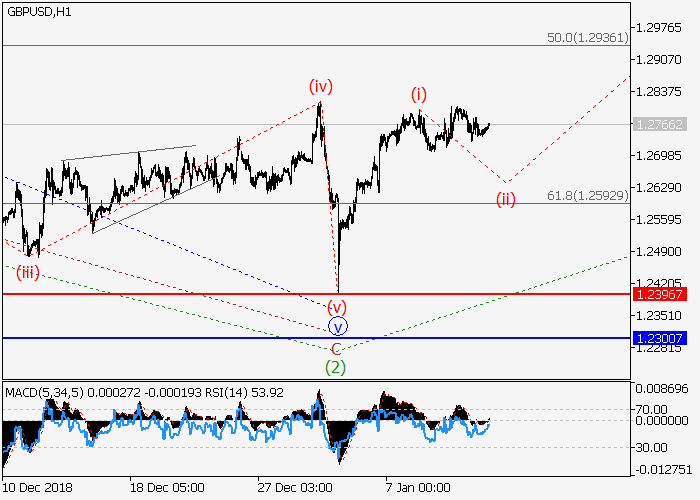The height and width of the screenshot is (500, 700).
Task: Click the 50.0(1.29361) Fibonacci level label
Action: pyautogui.click(x=588, y=36)
